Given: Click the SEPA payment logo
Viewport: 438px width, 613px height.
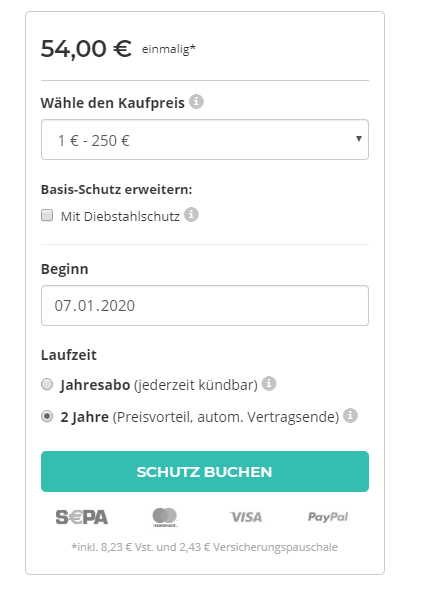Looking at the screenshot, I should (82, 517).
